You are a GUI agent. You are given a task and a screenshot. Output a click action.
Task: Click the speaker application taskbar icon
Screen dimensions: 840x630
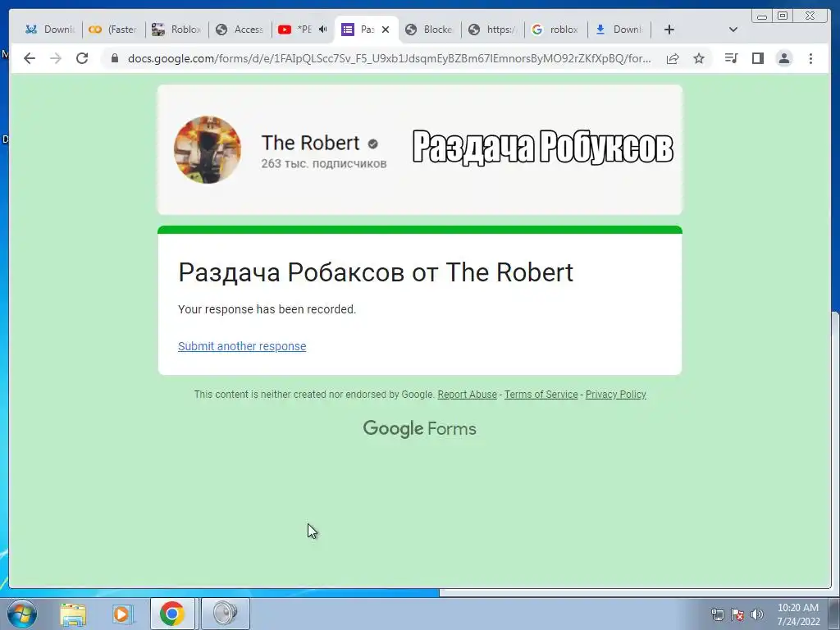coord(225,614)
